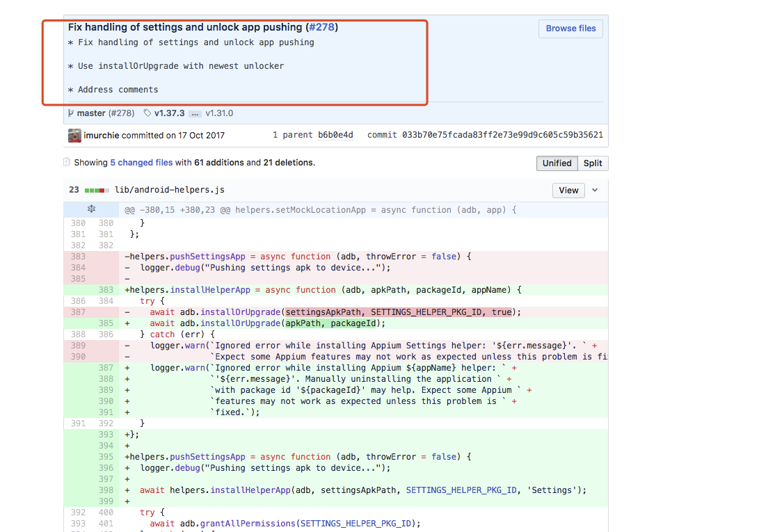Click the lib/android-helpers.js file name

point(170,190)
